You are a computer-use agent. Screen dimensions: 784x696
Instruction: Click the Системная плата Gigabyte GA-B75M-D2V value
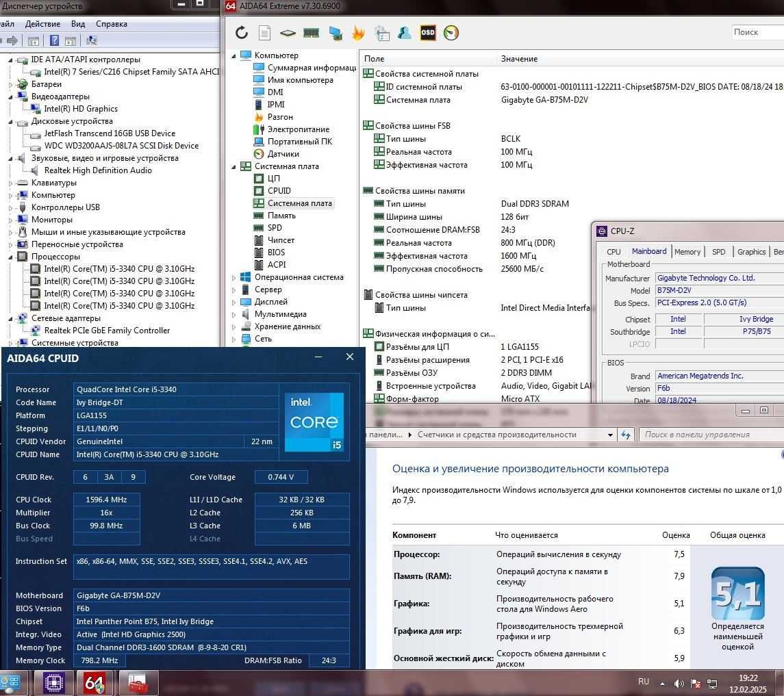tap(544, 100)
